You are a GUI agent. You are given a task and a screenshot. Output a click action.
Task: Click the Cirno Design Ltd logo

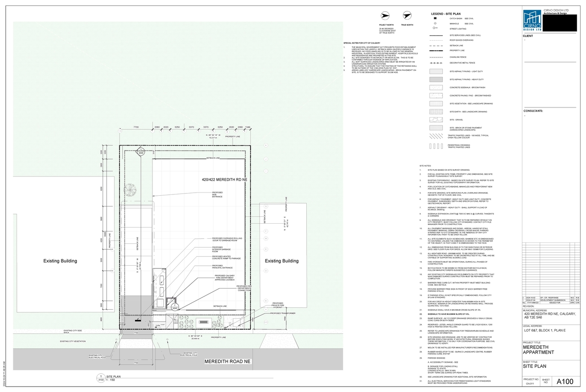532,20
